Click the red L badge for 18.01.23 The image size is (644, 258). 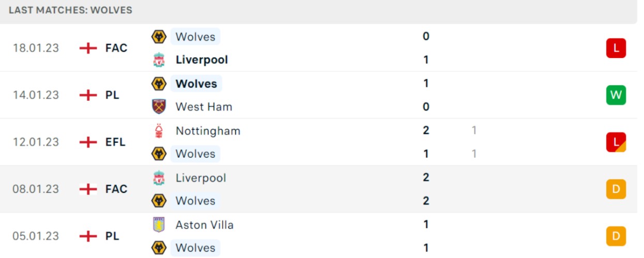point(616,48)
